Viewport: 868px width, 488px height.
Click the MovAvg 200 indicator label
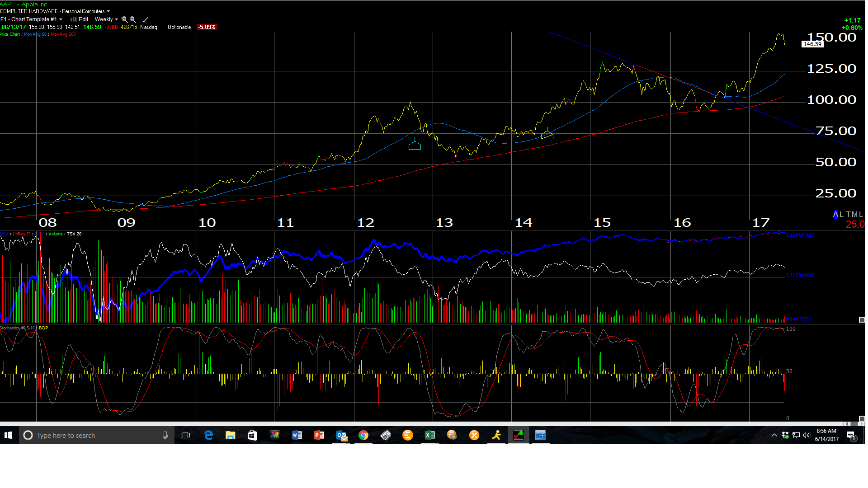click(63, 34)
